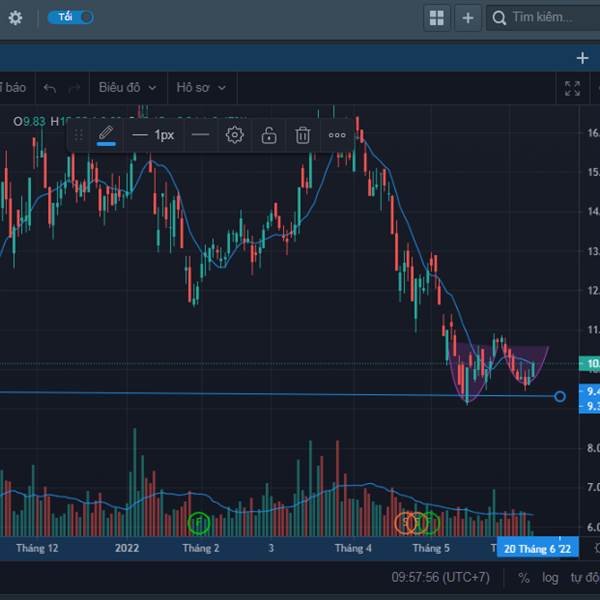Open drawing settings gear in floating toolbar
This screenshot has height=600, width=600.
(x=235, y=134)
